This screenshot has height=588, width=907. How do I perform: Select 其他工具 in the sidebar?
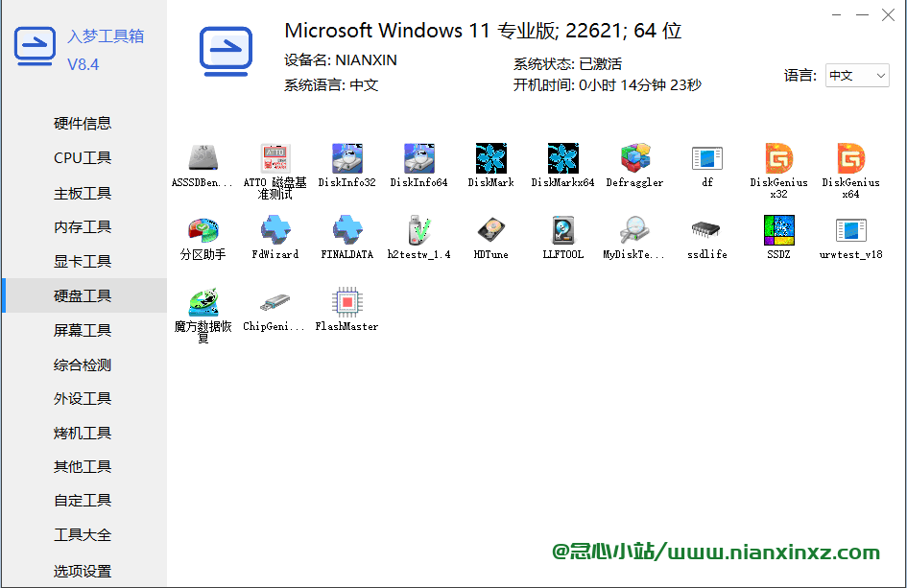click(83, 466)
